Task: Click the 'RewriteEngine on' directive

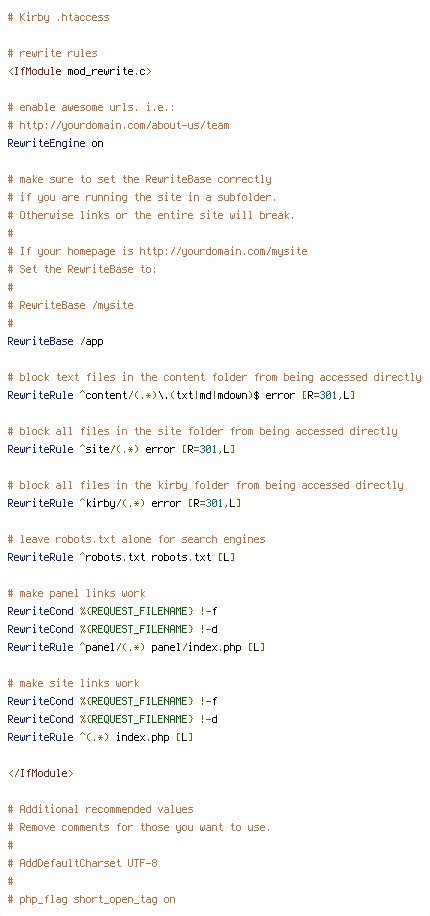Action: coord(56,143)
